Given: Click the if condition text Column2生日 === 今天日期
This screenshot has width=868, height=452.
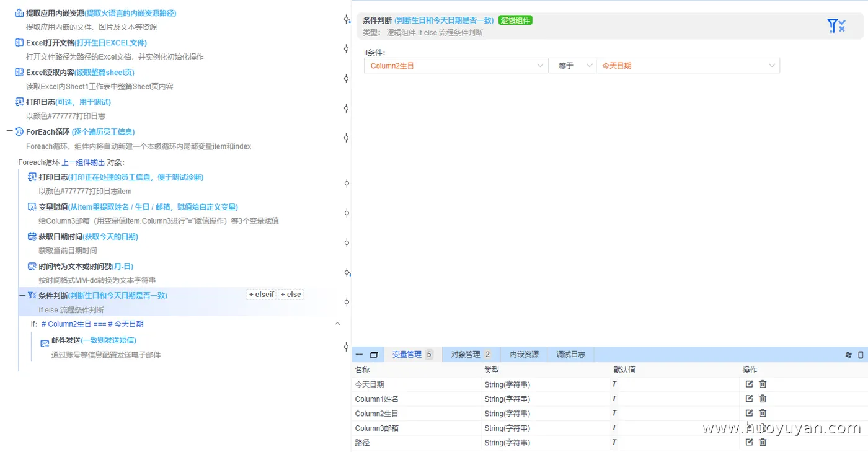Looking at the screenshot, I should pos(92,324).
